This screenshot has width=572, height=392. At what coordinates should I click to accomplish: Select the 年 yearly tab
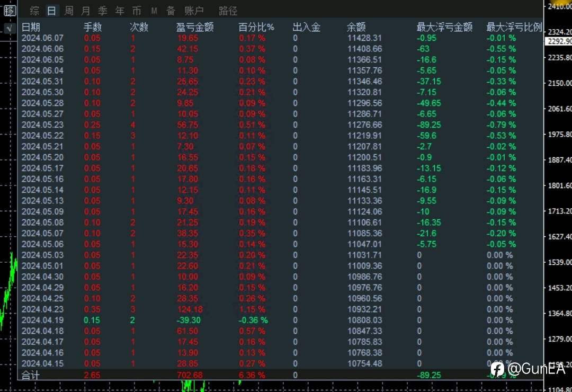[x=120, y=11]
